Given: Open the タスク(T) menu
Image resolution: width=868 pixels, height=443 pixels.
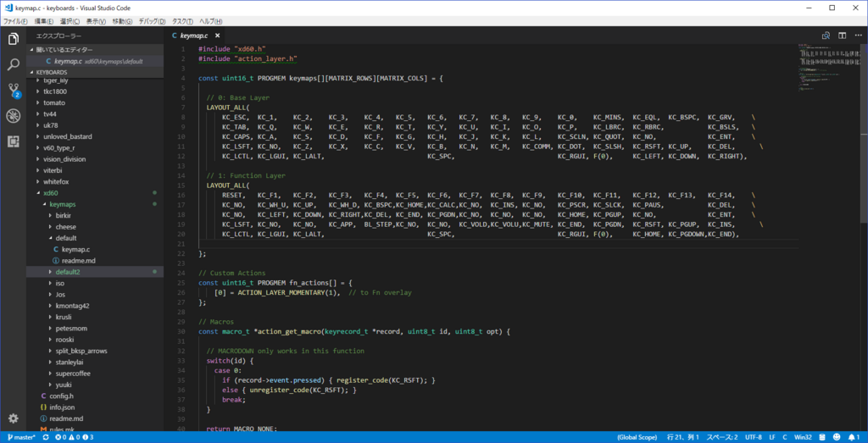Looking at the screenshot, I should (x=182, y=21).
